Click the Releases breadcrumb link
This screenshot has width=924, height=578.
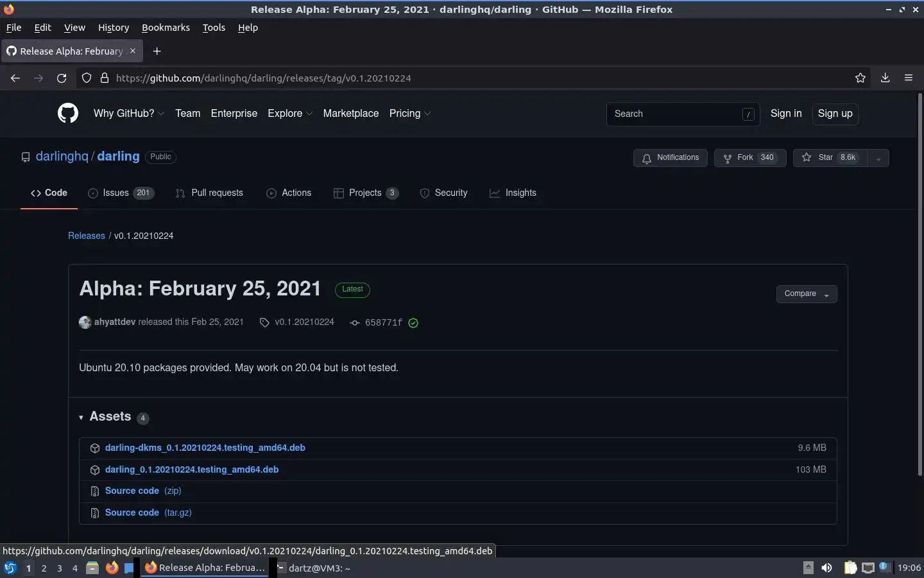coord(87,236)
